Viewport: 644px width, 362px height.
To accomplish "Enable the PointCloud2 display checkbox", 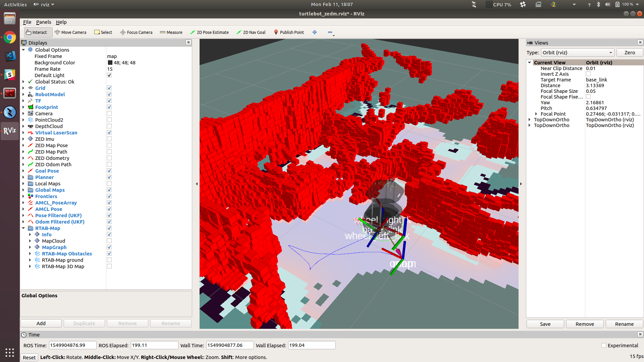I will pos(109,120).
